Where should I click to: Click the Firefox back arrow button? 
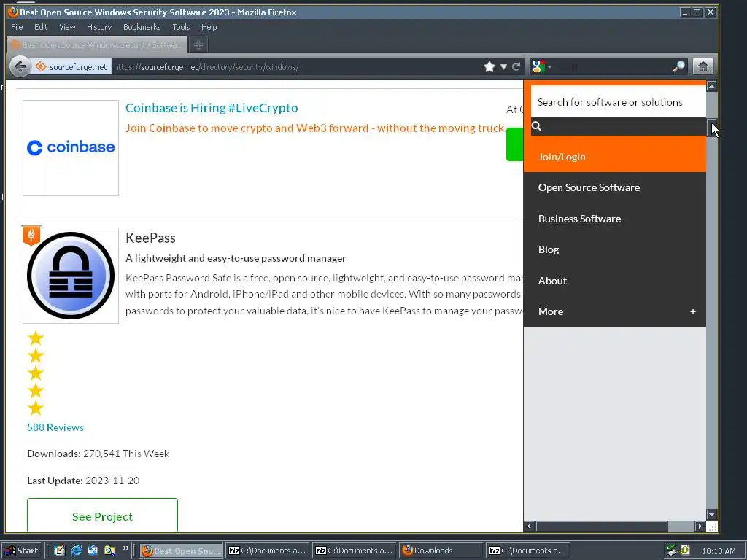click(20, 66)
